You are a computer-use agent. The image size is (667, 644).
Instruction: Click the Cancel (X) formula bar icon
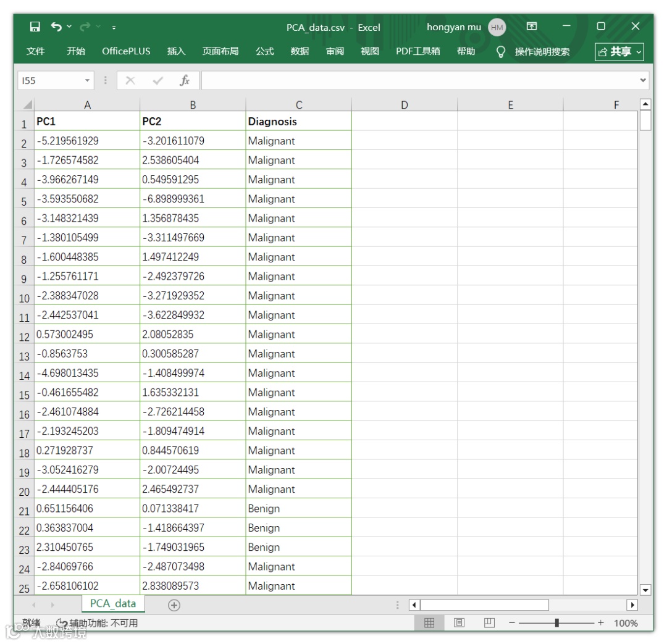[x=130, y=81]
